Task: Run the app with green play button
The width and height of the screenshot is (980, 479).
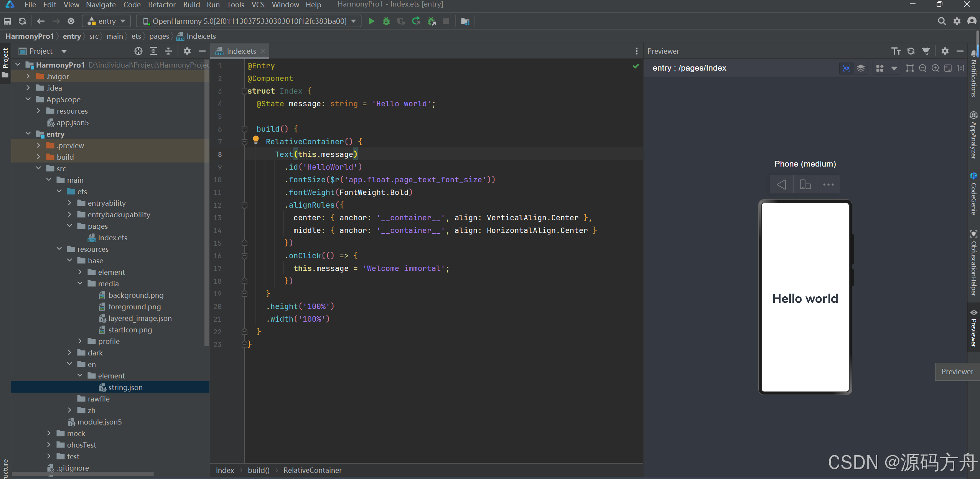Action: pos(371,21)
